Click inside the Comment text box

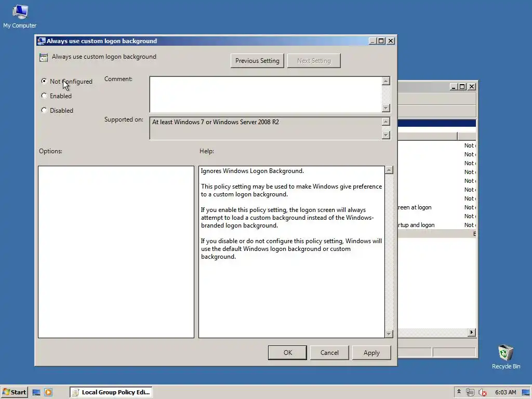(265, 95)
